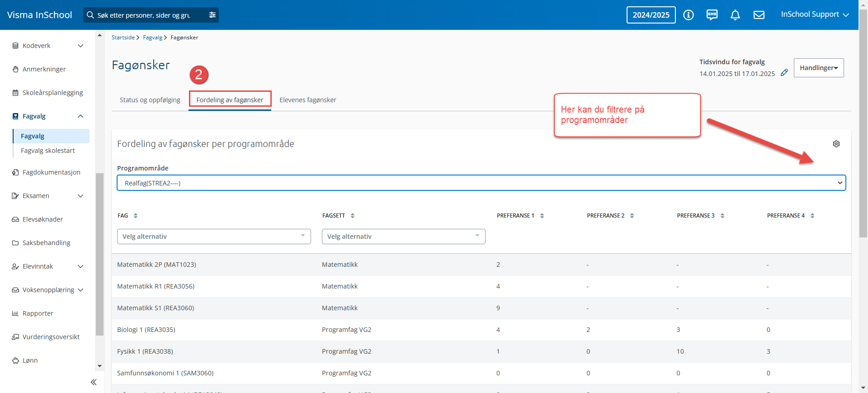Image resolution: width=868 pixels, height=393 pixels.
Task: Select the Fordeling av fagønsker tab
Action: (230, 100)
